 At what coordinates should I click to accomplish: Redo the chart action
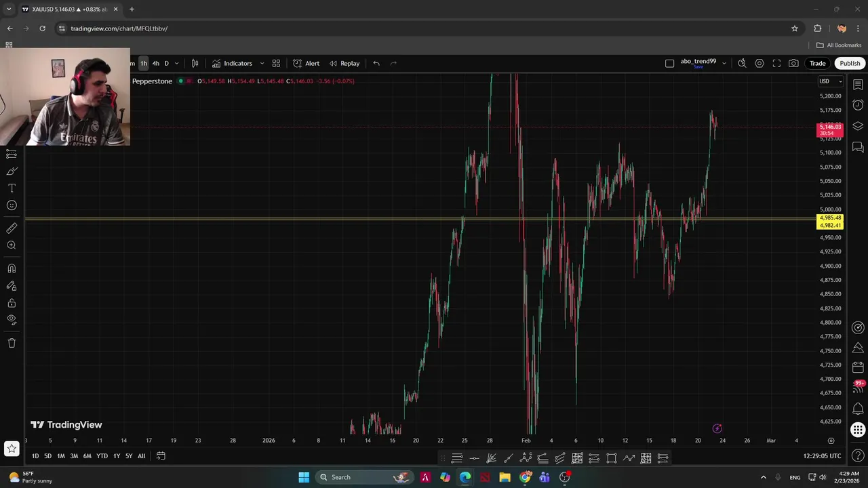tap(393, 63)
